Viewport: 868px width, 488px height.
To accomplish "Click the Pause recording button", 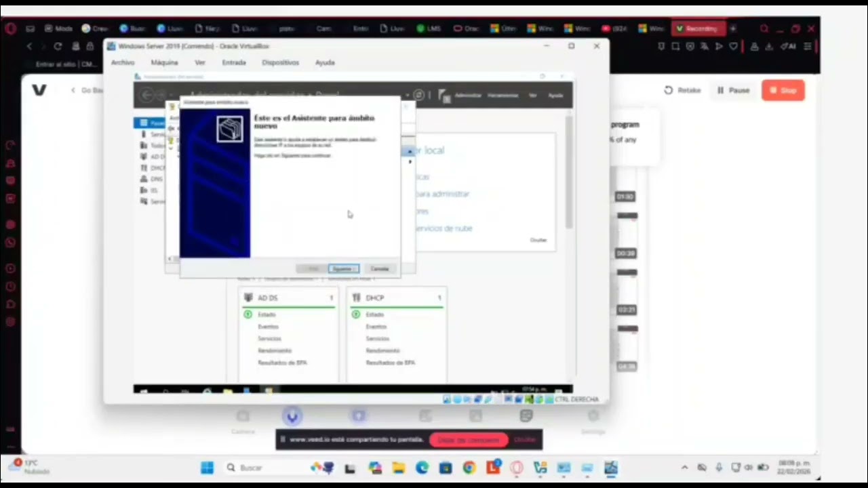I will [x=733, y=90].
